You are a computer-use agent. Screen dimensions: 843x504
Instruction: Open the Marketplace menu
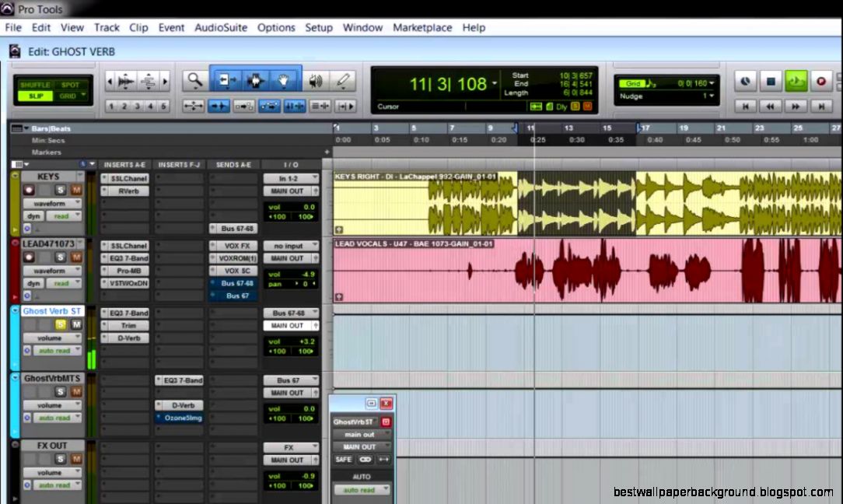point(422,27)
